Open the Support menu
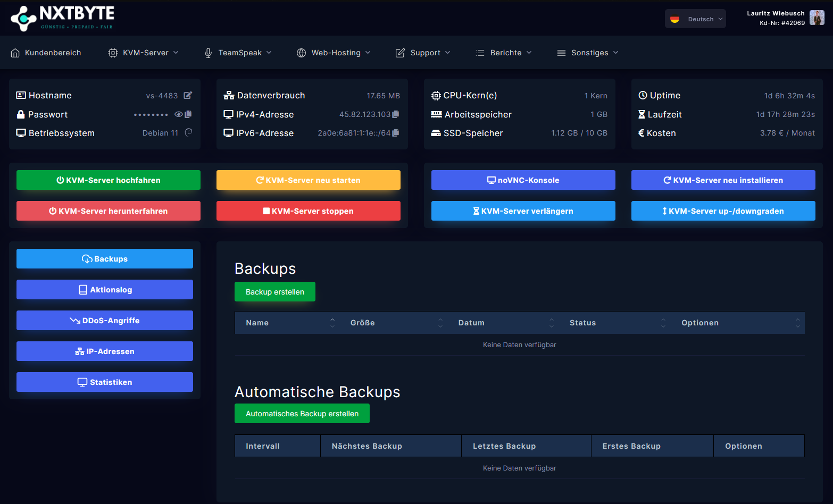This screenshot has height=504, width=833. click(x=423, y=53)
